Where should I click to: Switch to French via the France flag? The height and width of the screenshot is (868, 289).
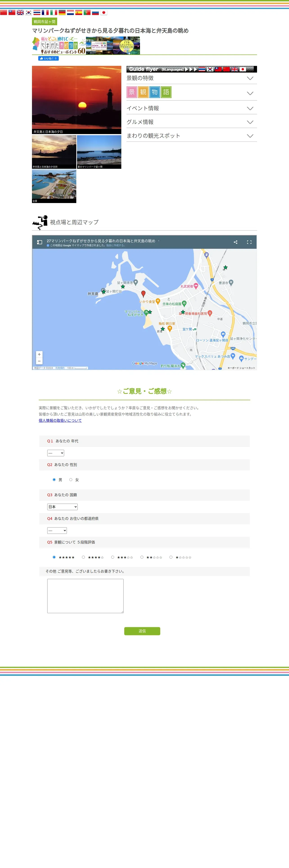[x=45, y=12]
